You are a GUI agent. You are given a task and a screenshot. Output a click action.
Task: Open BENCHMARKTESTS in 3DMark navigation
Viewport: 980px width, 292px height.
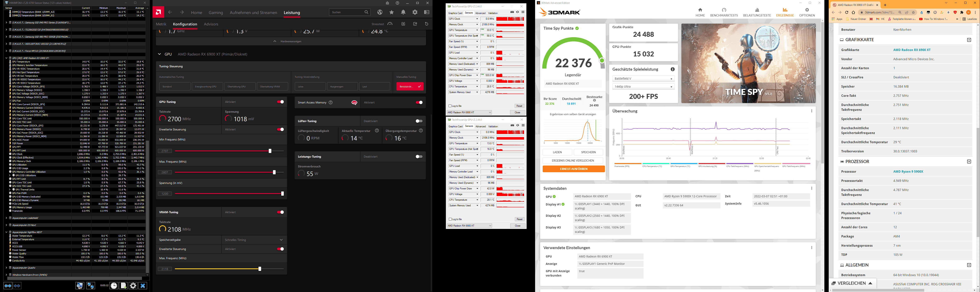click(724, 13)
